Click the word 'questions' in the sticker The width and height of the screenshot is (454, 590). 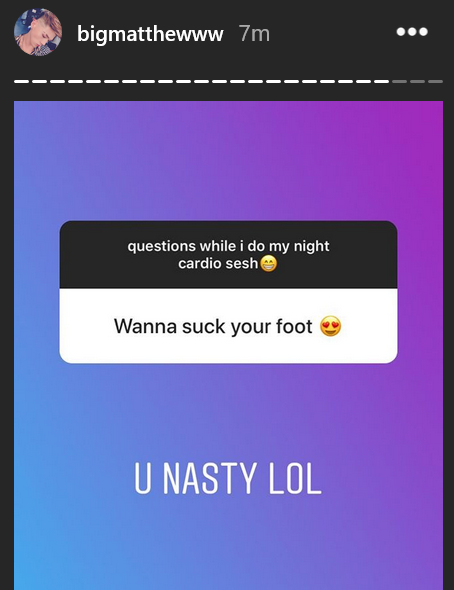click(x=161, y=246)
